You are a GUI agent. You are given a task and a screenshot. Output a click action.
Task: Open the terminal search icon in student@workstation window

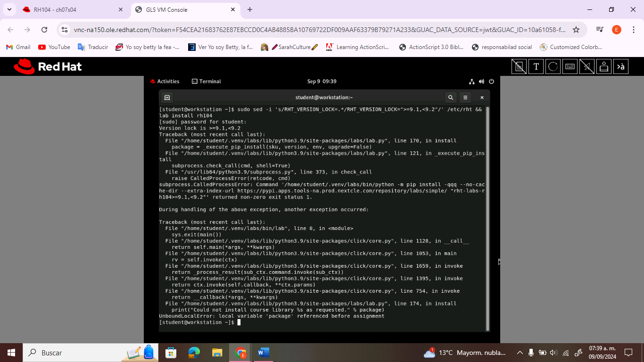[x=450, y=98]
